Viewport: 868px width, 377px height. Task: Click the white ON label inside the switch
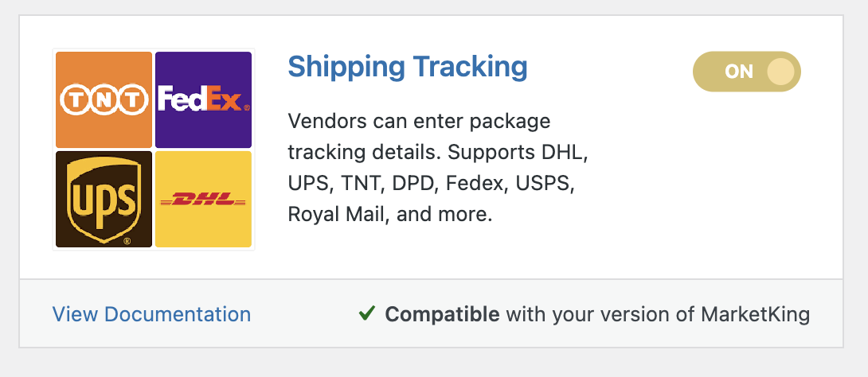(x=739, y=72)
